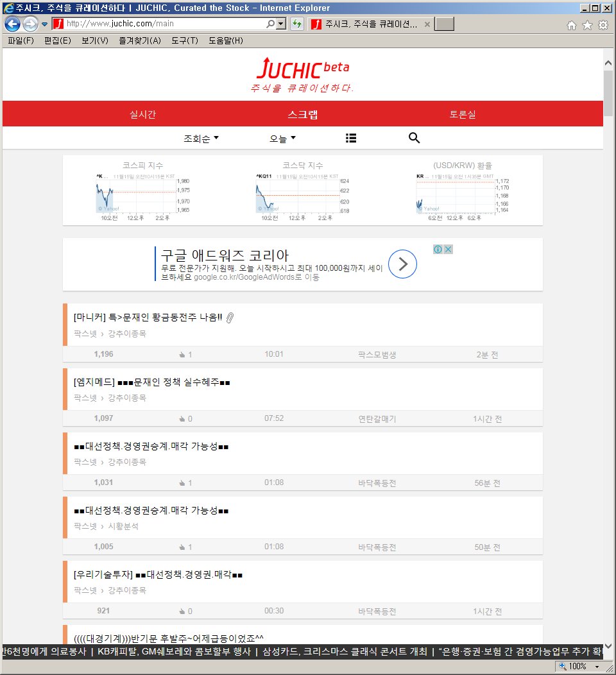Open post '((((대경기계)))반기문 후발주~어제급등이었죠^^'
Viewport: 616px width, 675px height.
(168, 638)
